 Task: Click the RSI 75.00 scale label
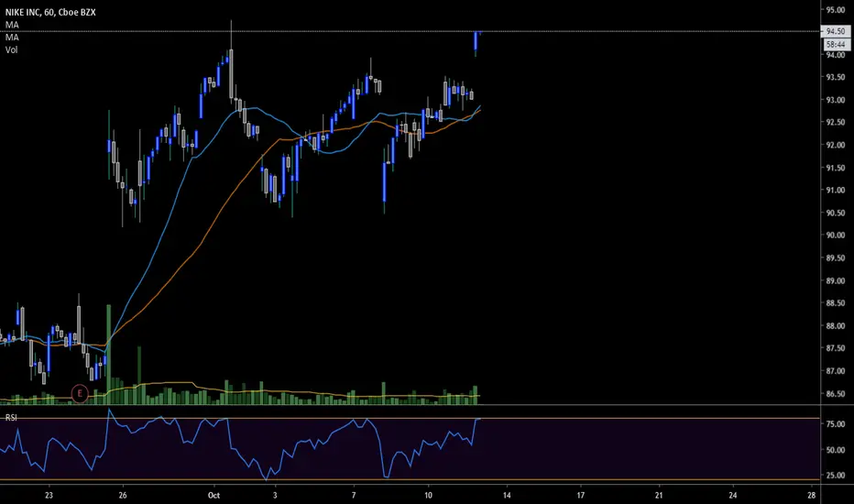point(836,424)
